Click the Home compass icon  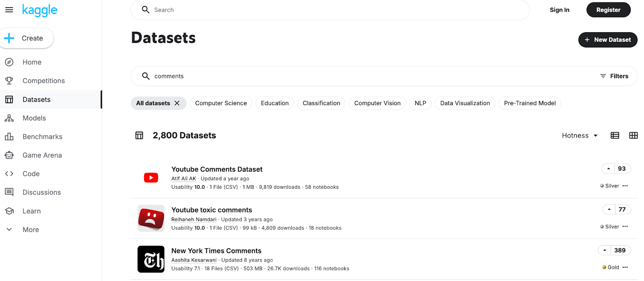[x=9, y=62]
